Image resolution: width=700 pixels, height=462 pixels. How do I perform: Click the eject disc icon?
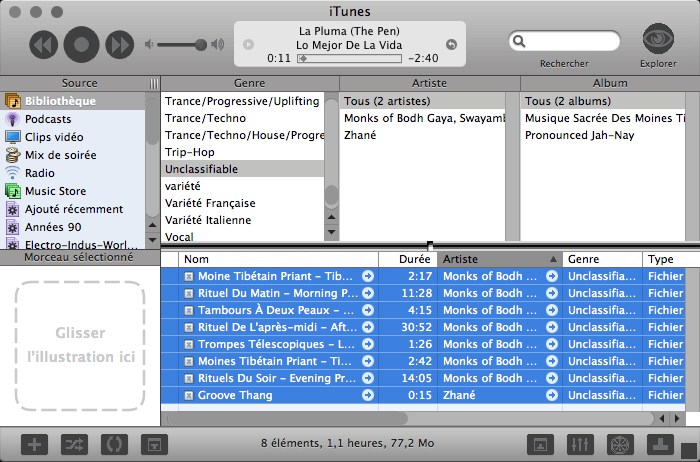[660, 444]
